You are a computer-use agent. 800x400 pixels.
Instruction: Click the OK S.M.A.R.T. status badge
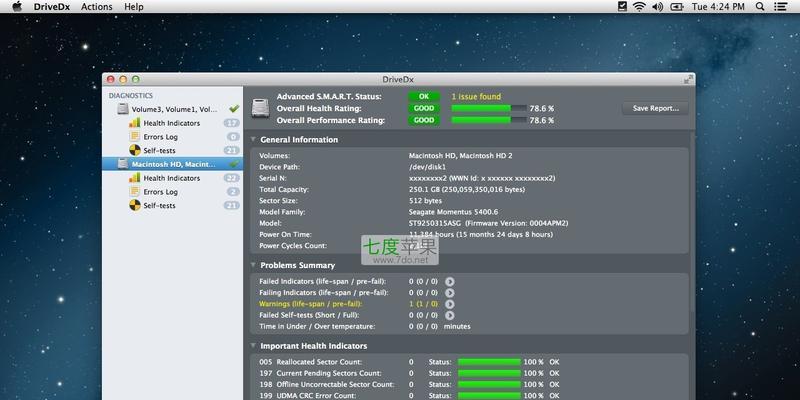(423, 96)
